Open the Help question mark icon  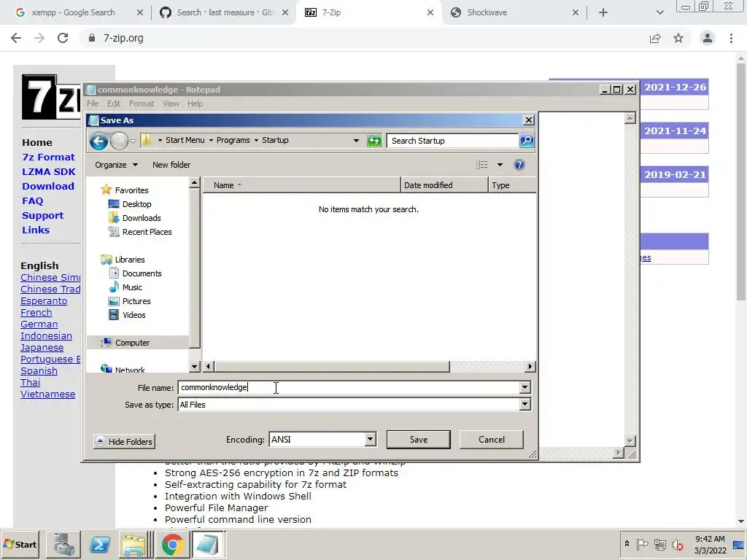pos(519,165)
